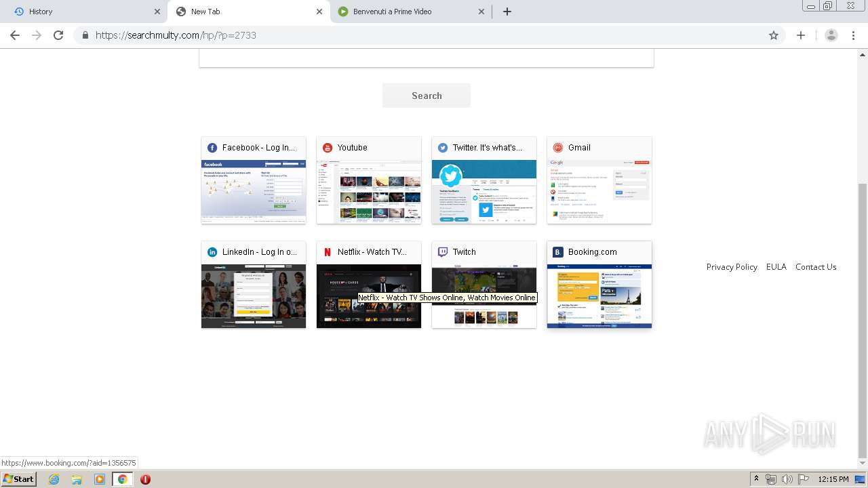Click the 12:15 PM system clock
868x488 pixels.
tap(833, 479)
